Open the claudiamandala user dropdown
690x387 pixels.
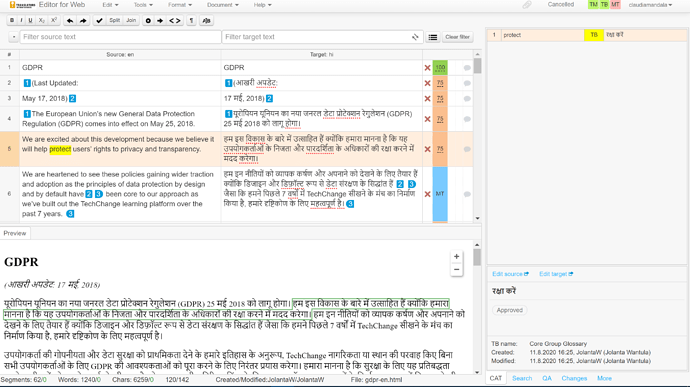click(x=650, y=5)
